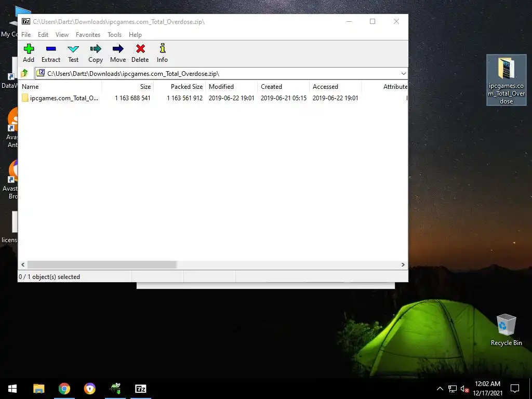Screen dimensions: 532x399
Task: Open the File menu
Action: tap(26, 35)
